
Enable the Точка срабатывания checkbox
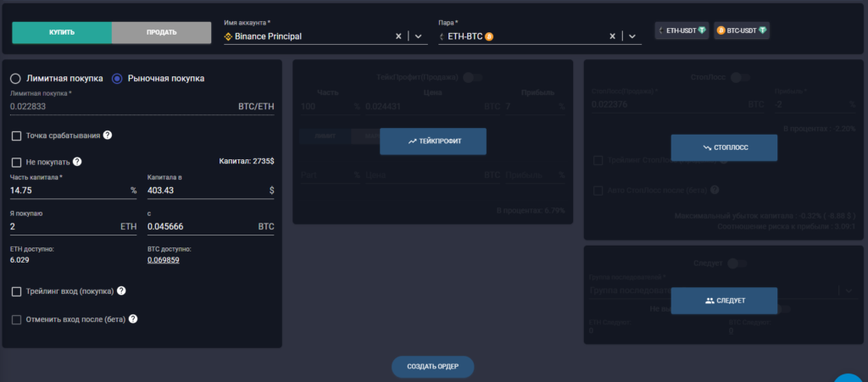point(16,136)
